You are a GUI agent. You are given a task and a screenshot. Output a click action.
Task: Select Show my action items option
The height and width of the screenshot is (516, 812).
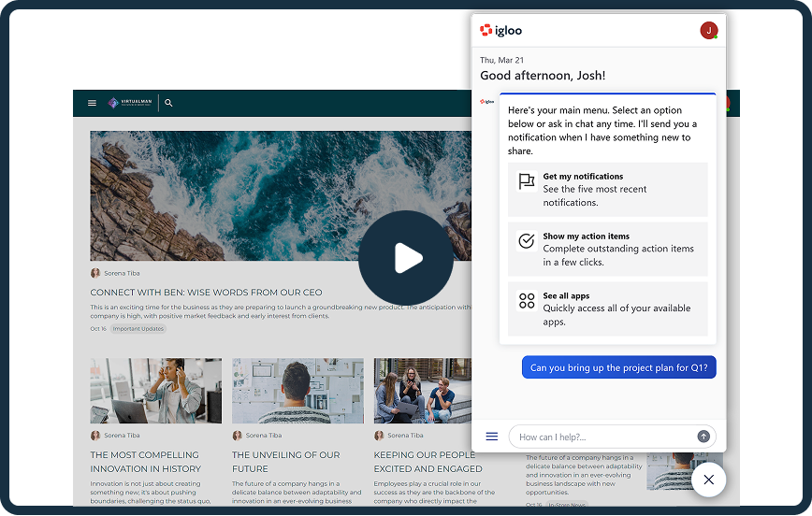click(608, 250)
